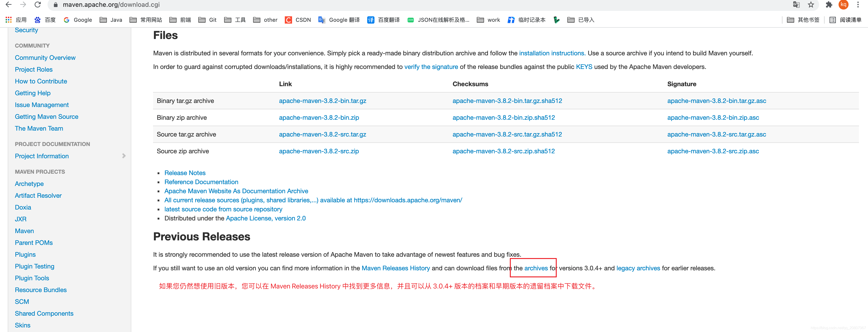Open the kq profile avatar

click(x=843, y=5)
